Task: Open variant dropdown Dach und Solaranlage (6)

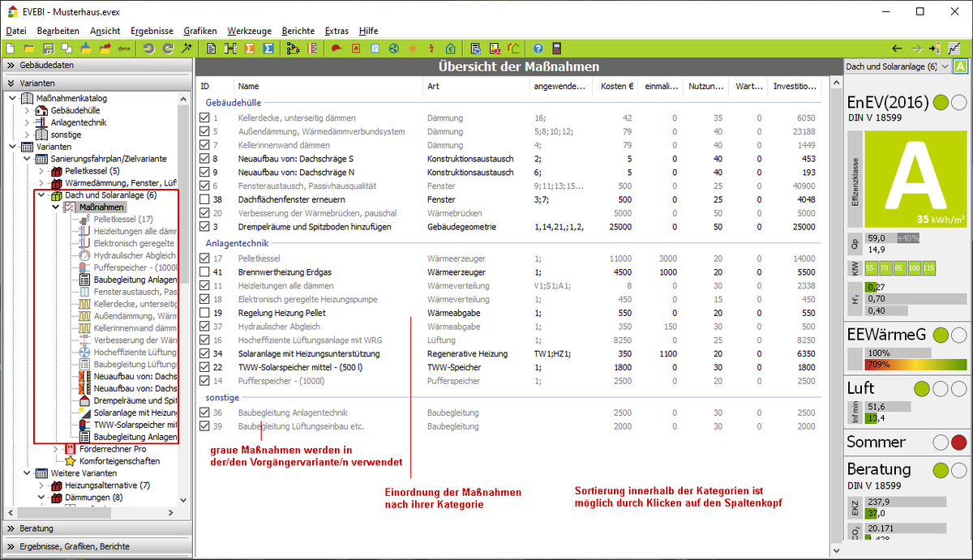Action: pyautogui.click(x=896, y=66)
